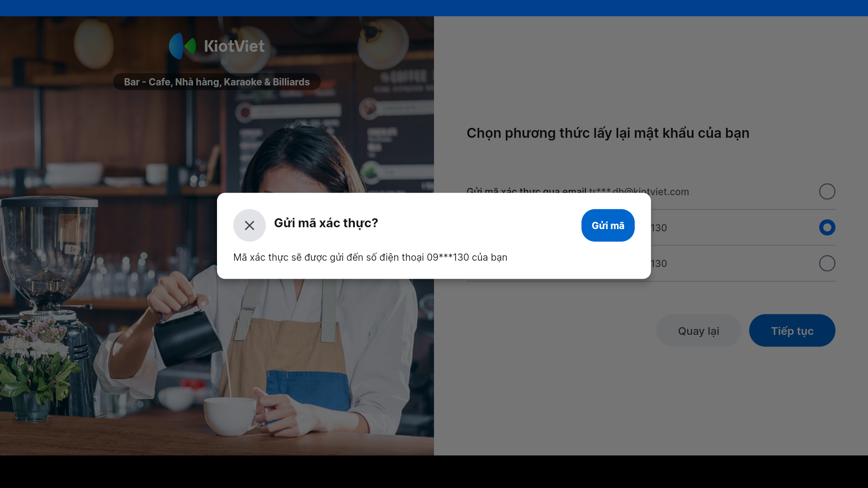Screen dimensions: 868x488
Task: Close the Gửi mã xác thực dialog
Action: pyautogui.click(x=249, y=225)
